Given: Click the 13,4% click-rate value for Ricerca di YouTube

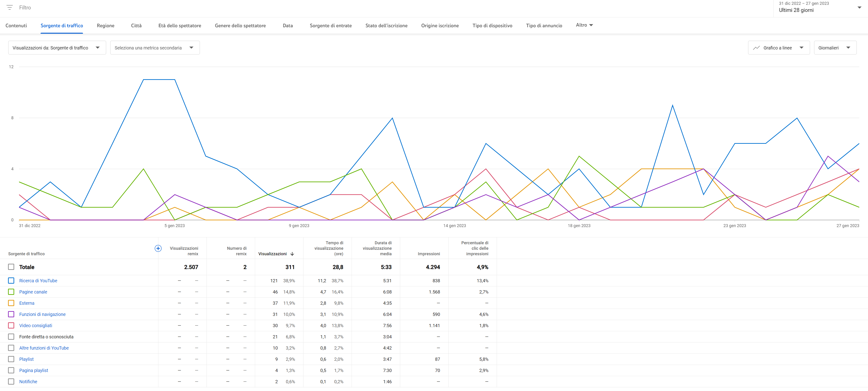Looking at the screenshot, I should (x=482, y=281).
